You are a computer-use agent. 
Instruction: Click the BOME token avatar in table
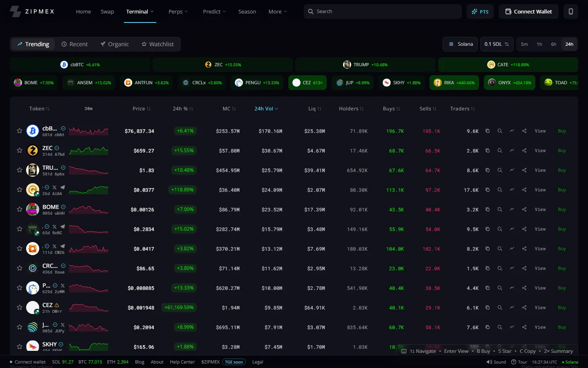coord(33,209)
